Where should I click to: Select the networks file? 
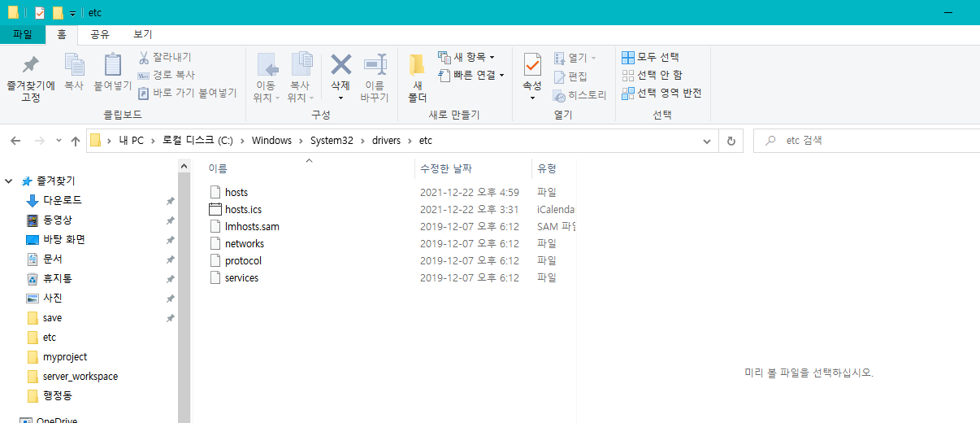click(x=245, y=244)
